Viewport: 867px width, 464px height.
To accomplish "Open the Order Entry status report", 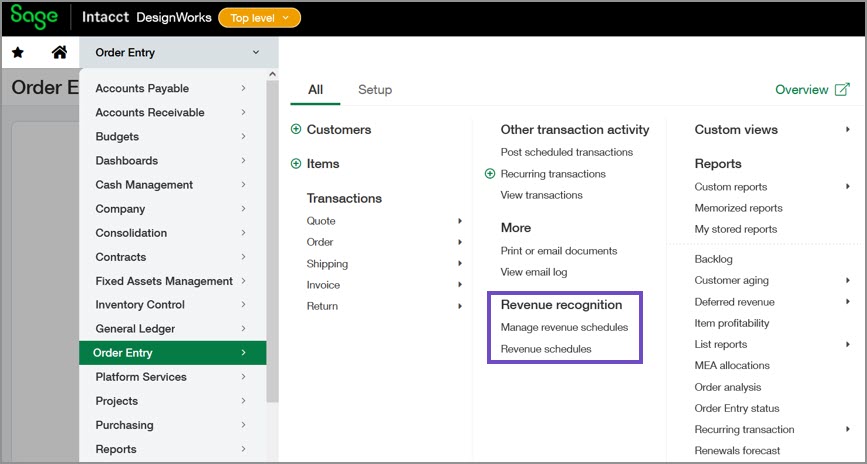I will pos(737,408).
